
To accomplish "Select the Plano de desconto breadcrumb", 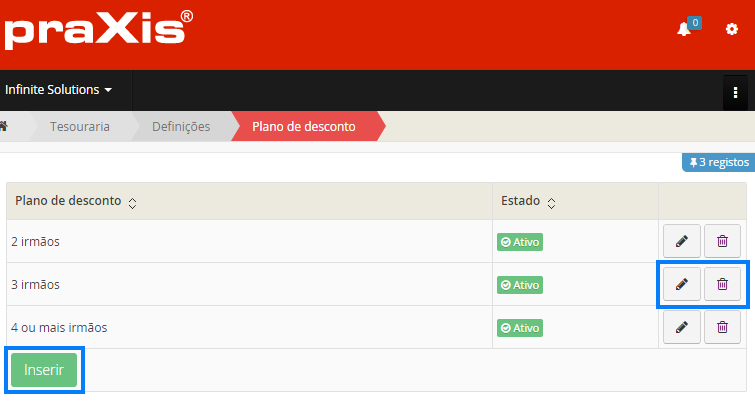I will click(x=303, y=126).
